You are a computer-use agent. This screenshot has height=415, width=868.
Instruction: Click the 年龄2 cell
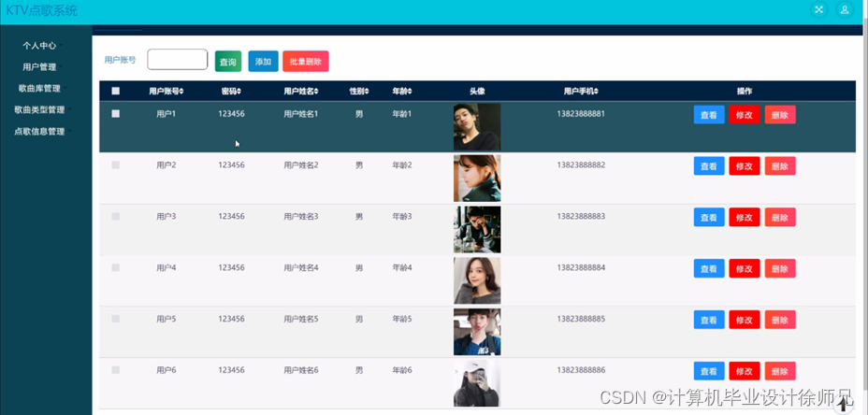click(402, 165)
